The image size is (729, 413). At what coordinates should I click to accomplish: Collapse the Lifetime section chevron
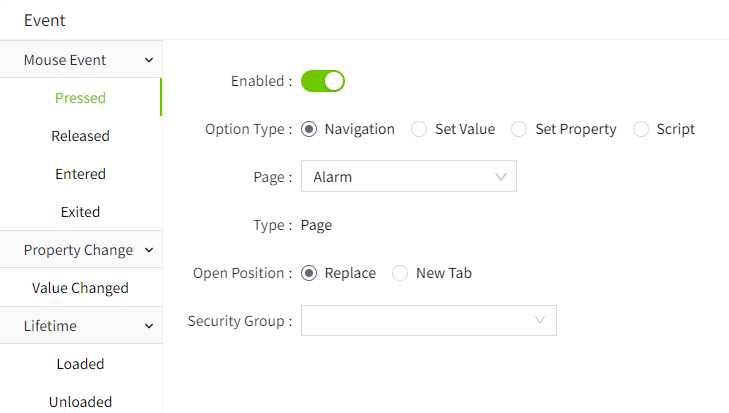[149, 326]
